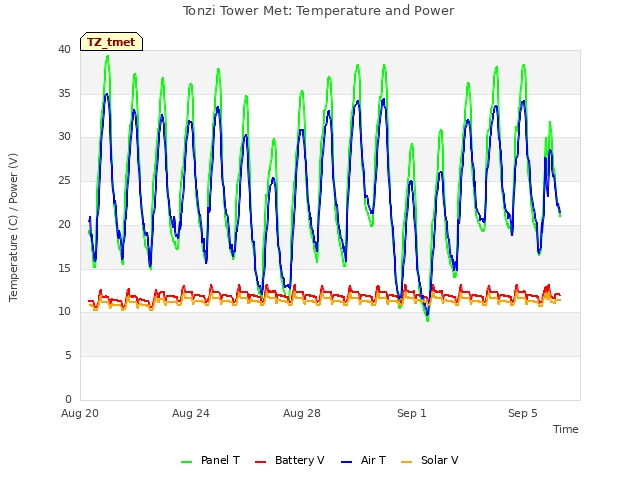Click the Aug 24 x-axis tick label

[191, 413]
